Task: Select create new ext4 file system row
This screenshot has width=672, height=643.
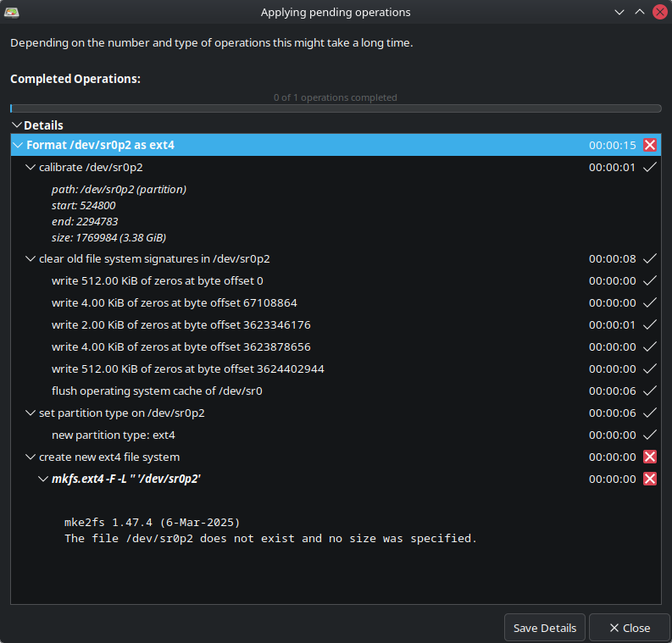Action: pos(336,457)
